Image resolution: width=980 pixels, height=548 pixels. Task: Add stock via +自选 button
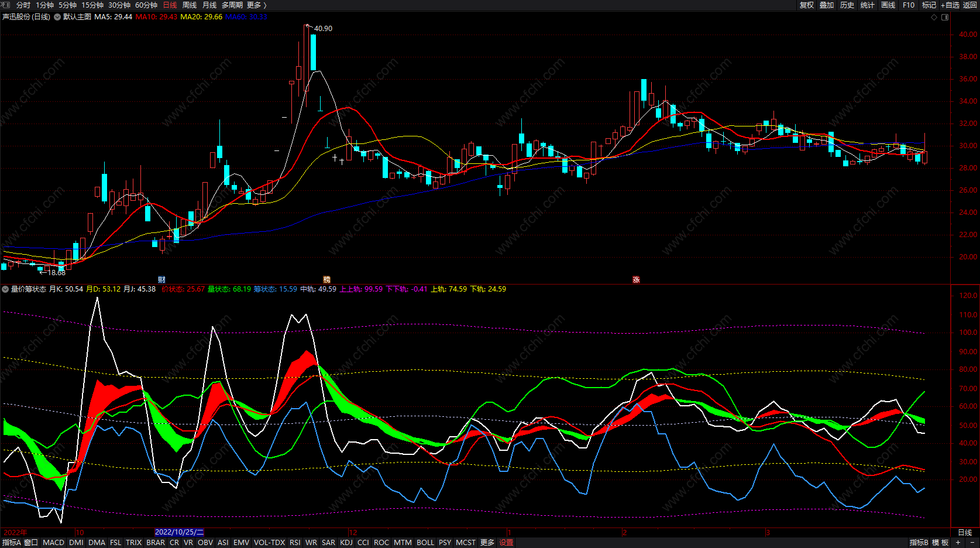click(950, 5)
